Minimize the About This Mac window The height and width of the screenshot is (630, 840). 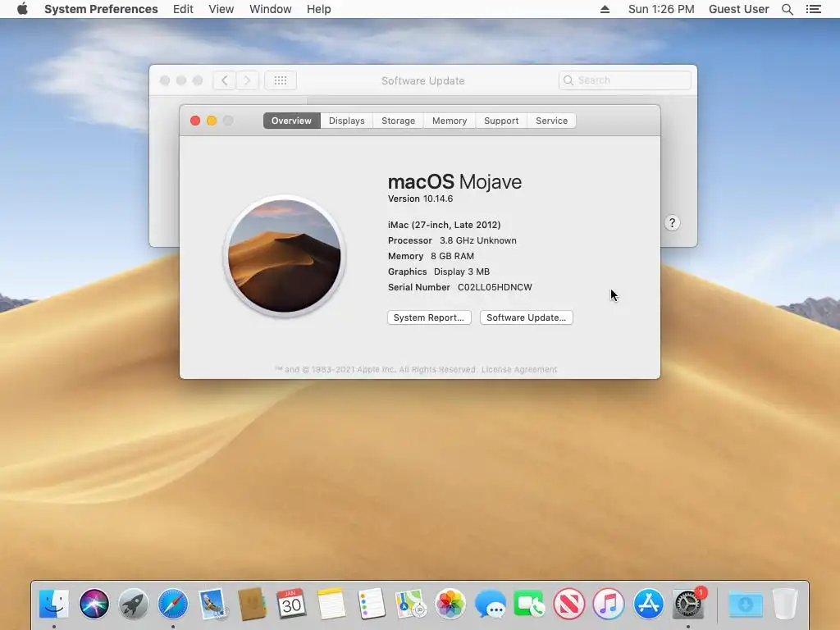pyautogui.click(x=212, y=121)
